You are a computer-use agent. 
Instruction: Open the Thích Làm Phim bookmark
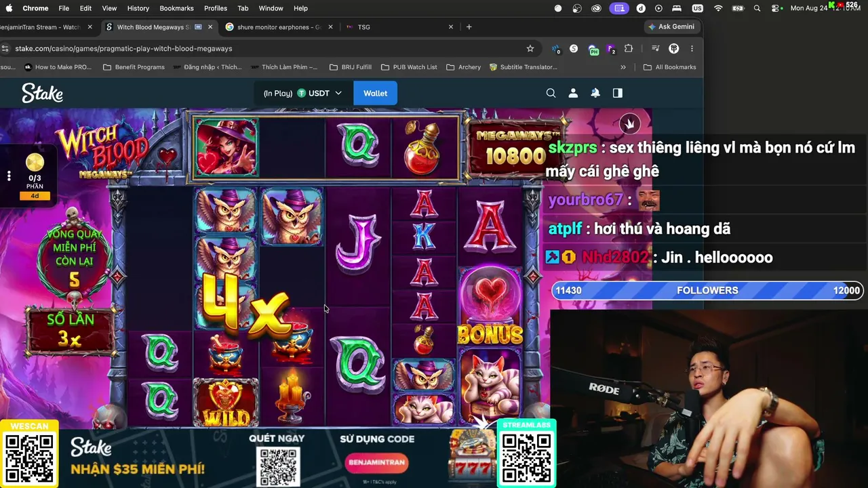click(x=284, y=67)
